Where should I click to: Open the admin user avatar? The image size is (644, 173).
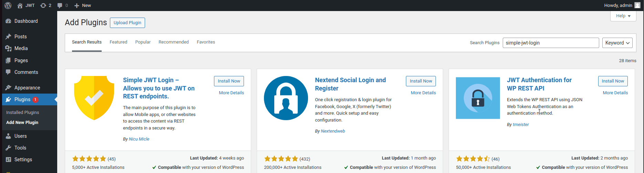tap(637, 5)
